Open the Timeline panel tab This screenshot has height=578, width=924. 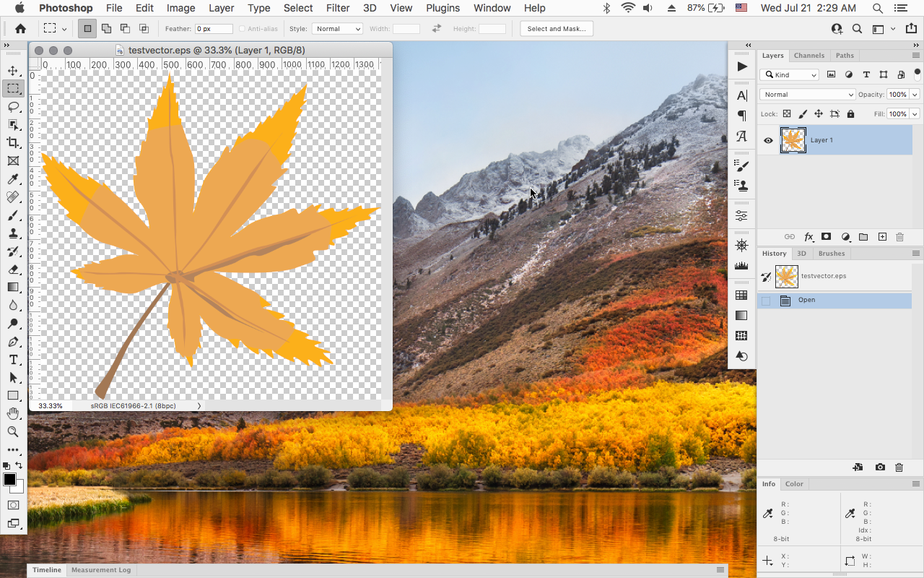46,569
